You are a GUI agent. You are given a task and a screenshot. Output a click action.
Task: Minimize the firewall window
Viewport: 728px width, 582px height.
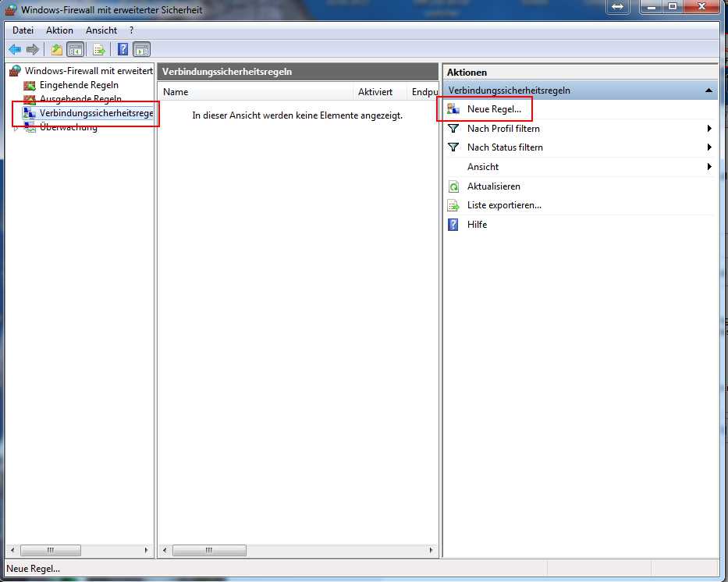pos(651,7)
